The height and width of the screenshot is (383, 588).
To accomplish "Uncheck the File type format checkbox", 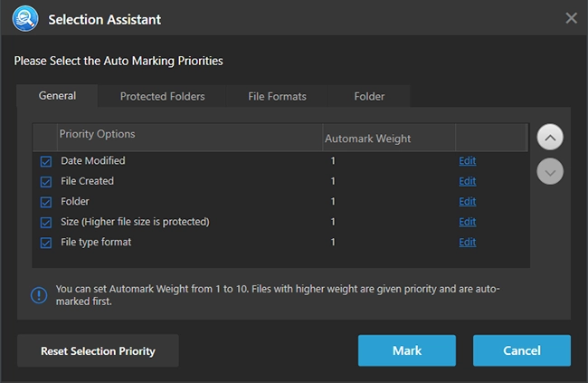I will (46, 243).
